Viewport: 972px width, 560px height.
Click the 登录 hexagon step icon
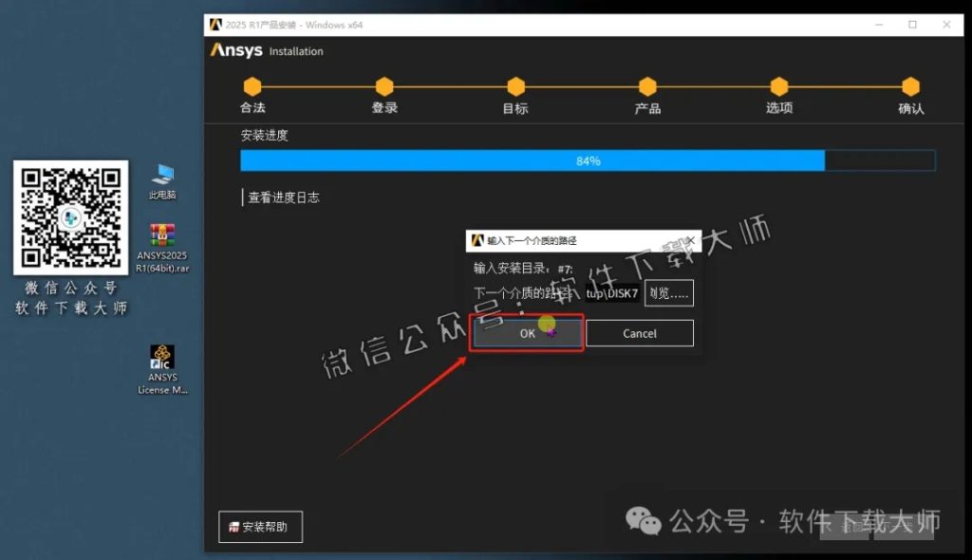[383, 84]
